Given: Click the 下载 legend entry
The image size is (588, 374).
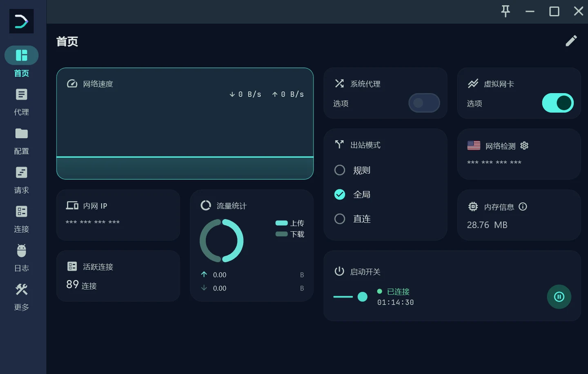Looking at the screenshot, I should tap(290, 234).
